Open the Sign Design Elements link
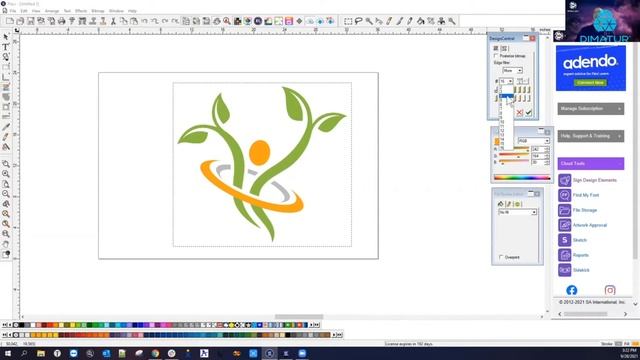Screen dimensions: 640x360 (594, 180)
